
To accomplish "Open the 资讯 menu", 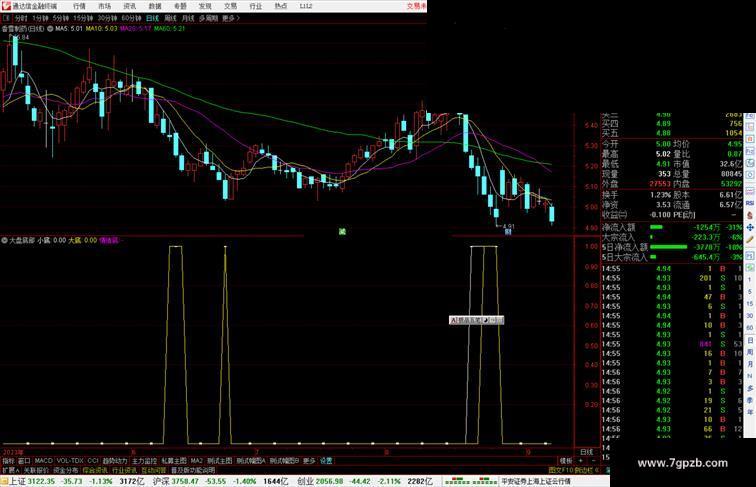I will [129, 6].
